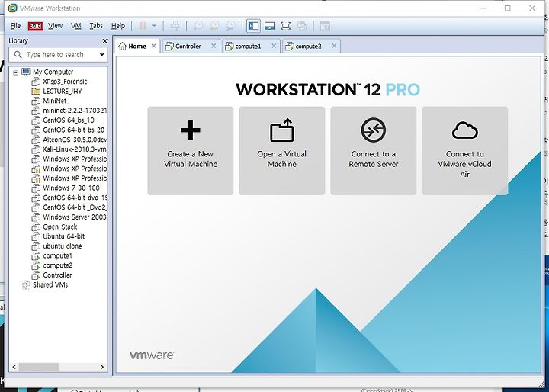Click the My Computer icon in the tree
Viewport: 549px width, 392px height.
click(x=26, y=72)
